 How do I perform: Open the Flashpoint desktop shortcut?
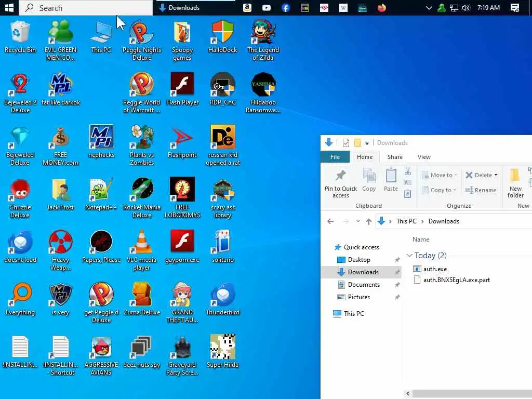182,142
